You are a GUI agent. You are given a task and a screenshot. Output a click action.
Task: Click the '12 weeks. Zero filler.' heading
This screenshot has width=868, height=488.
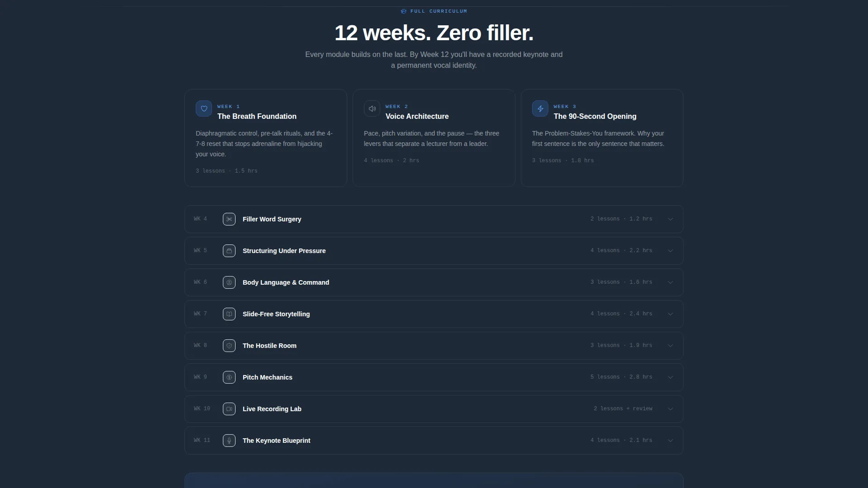(434, 33)
